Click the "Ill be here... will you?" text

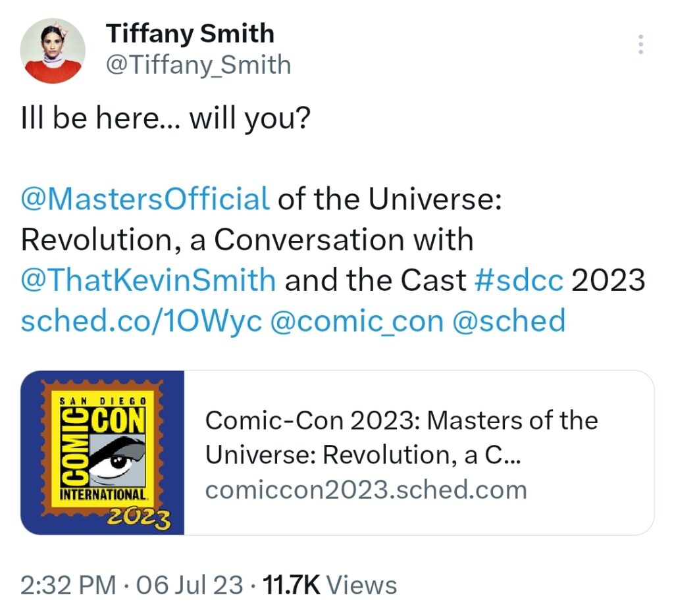pyautogui.click(x=165, y=122)
